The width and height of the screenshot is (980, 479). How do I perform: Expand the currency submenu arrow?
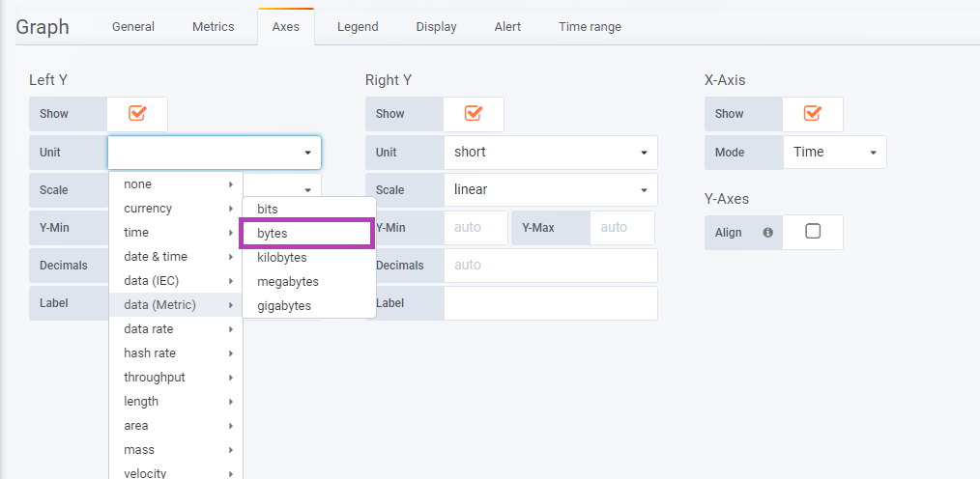pos(231,209)
